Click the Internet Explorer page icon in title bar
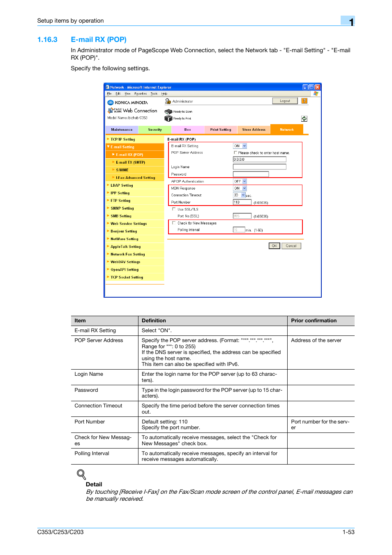The height and width of the screenshot is (555, 392). (107, 87)
